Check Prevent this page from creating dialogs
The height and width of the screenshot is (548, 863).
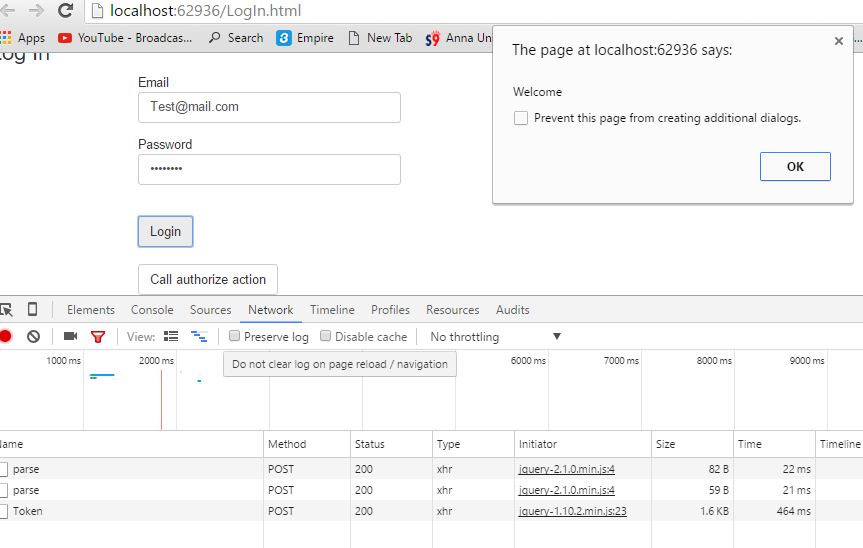point(521,118)
